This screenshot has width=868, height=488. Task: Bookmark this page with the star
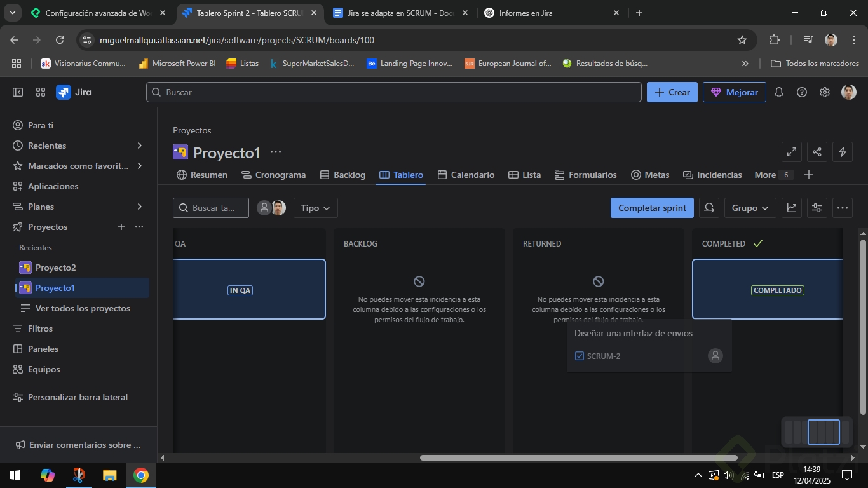(x=742, y=40)
